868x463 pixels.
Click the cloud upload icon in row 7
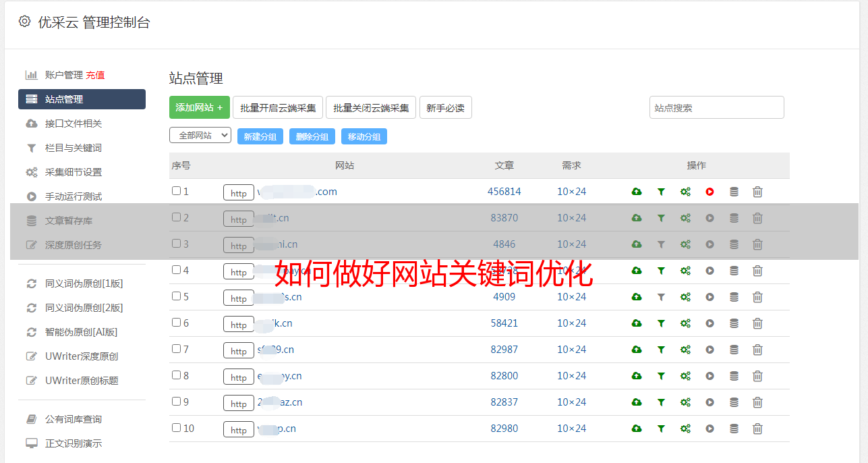pos(637,350)
